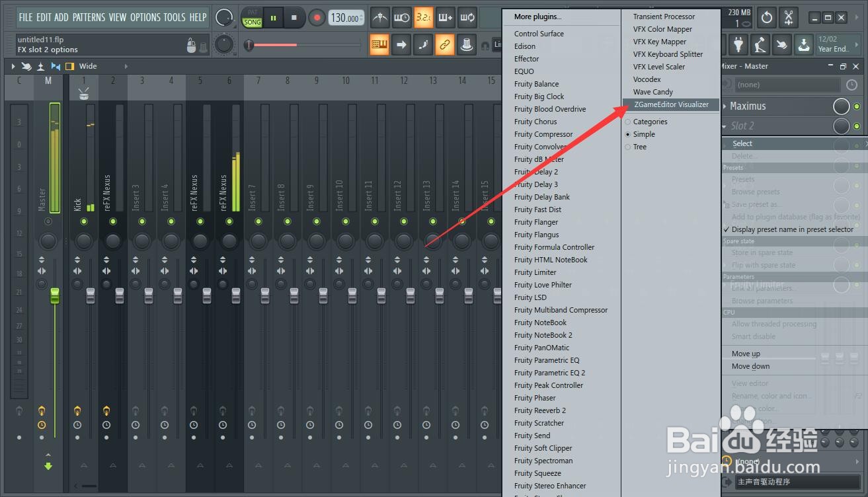The width and height of the screenshot is (868, 497).
Task: Toggle Display preset name in preset selector
Action: tap(792, 229)
